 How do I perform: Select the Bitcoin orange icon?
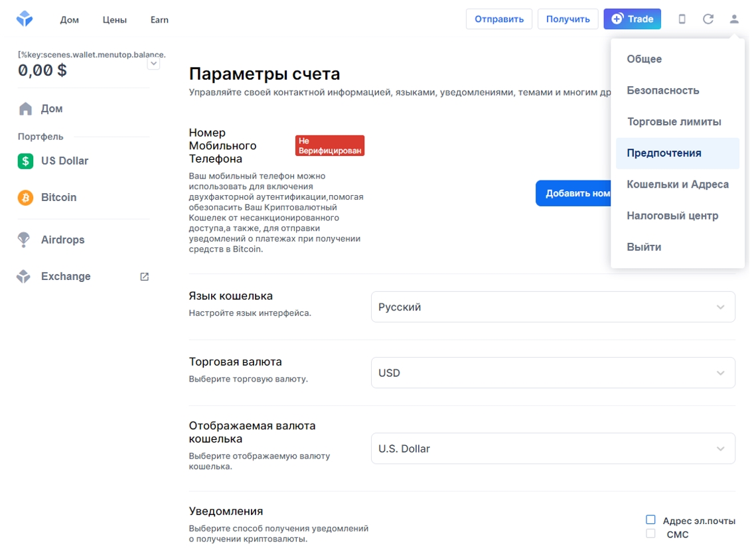tap(25, 197)
